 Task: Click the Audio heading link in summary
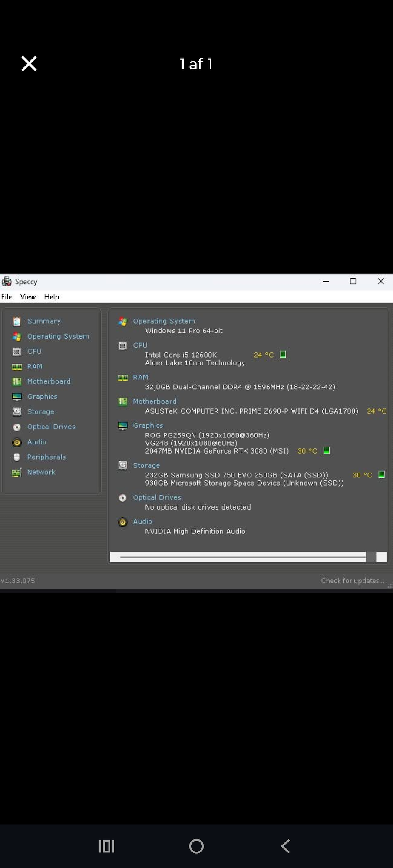click(142, 522)
